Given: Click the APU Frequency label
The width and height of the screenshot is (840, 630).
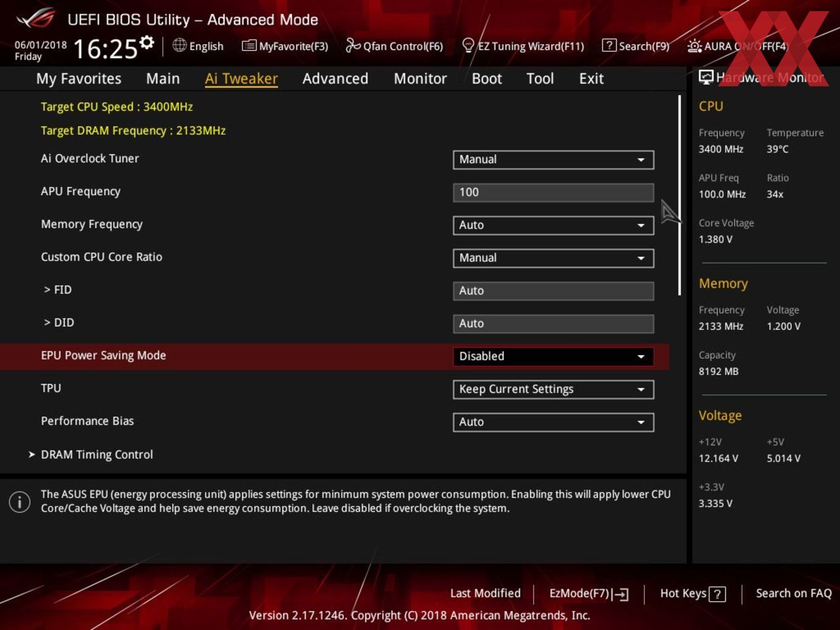Looking at the screenshot, I should click(x=80, y=191).
